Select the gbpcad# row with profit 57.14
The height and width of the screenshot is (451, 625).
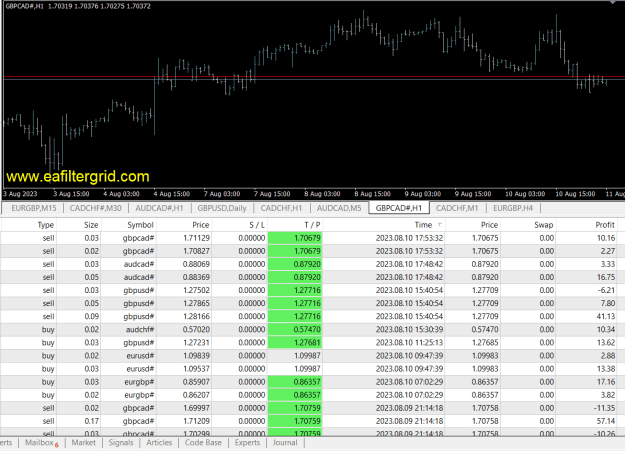(x=309, y=421)
